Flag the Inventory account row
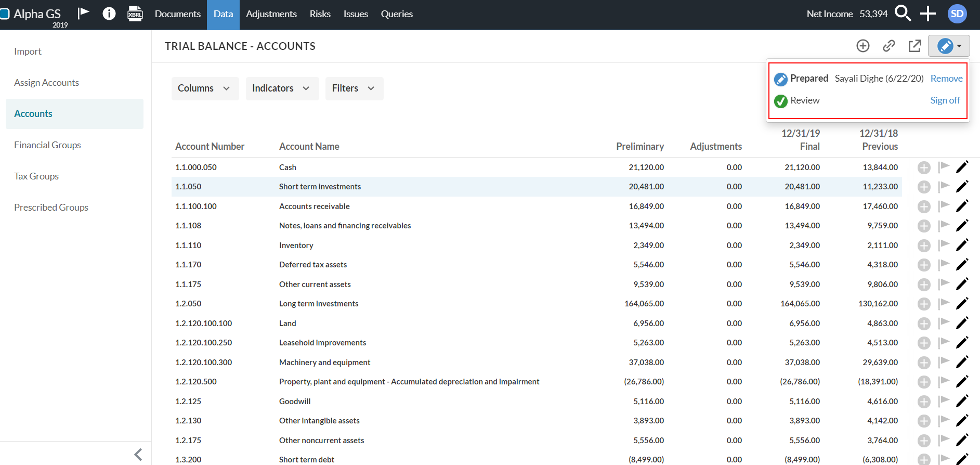Image resolution: width=980 pixels, height=465 pixels. [x=944, y=245]
